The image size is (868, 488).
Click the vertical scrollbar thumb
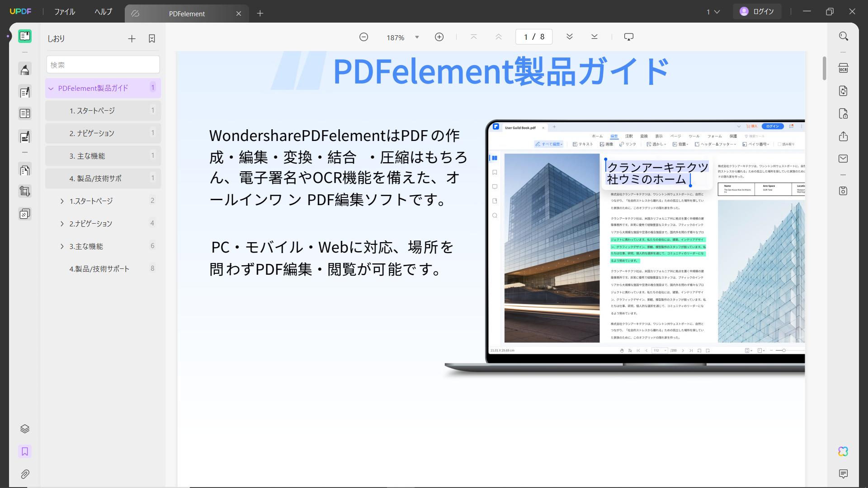[824, 68]
